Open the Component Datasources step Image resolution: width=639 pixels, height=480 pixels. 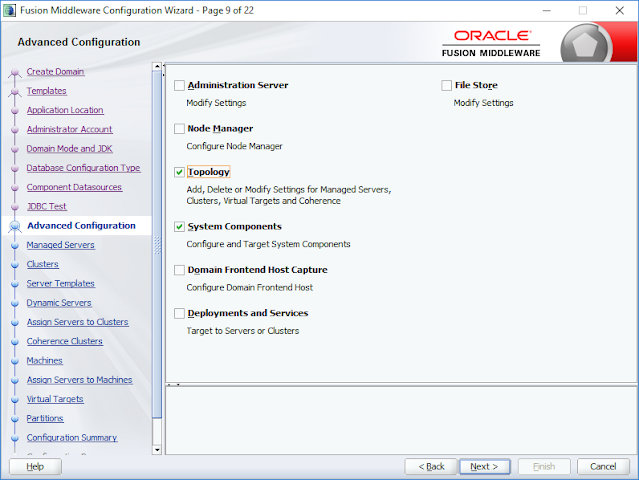(74, 187)
